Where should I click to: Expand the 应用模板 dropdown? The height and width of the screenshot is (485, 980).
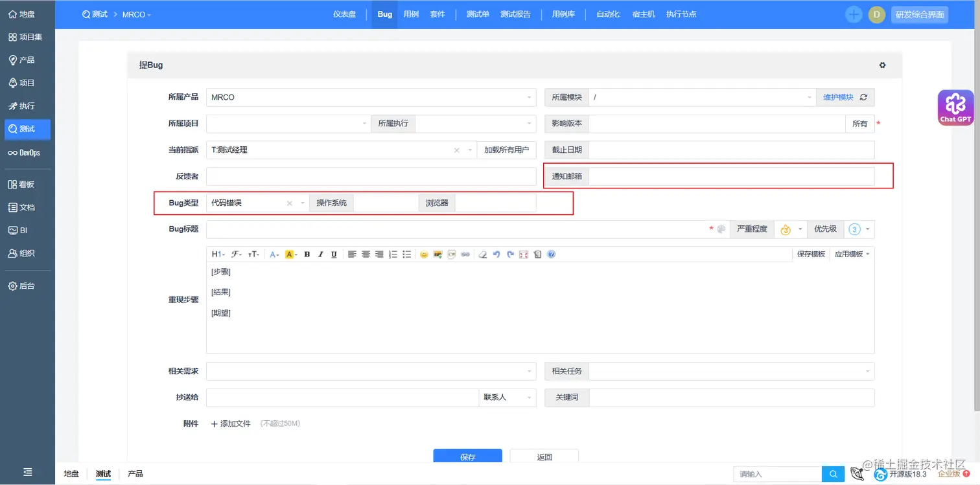852,254
